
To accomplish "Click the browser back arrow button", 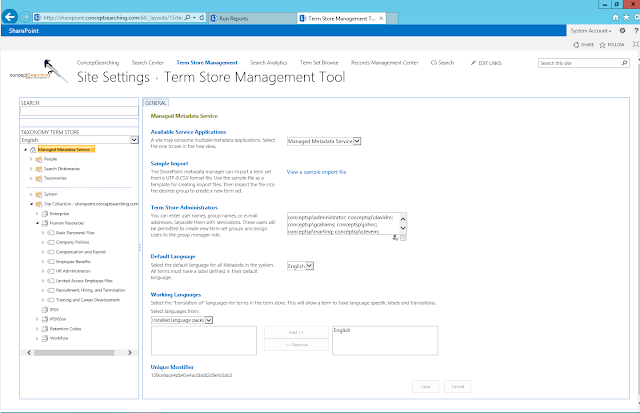I will (x=10, y=17).
